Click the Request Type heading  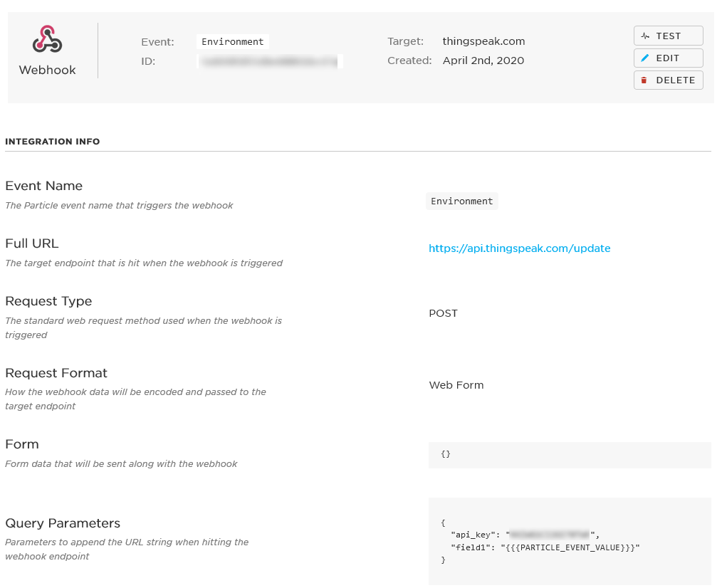pos(48,301)
